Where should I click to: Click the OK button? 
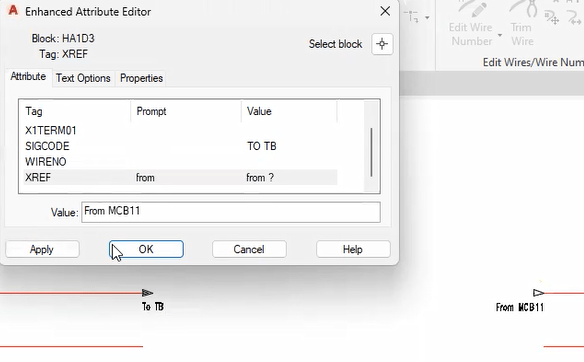coord(146,249)
